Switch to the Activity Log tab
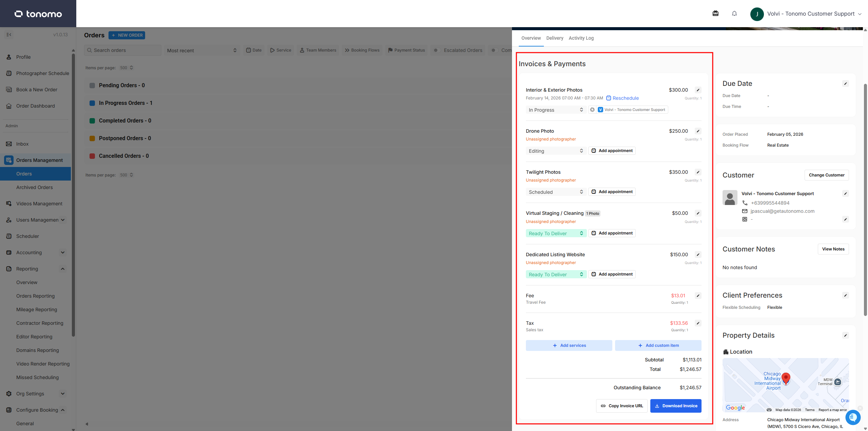 click(x=581, y=38)
